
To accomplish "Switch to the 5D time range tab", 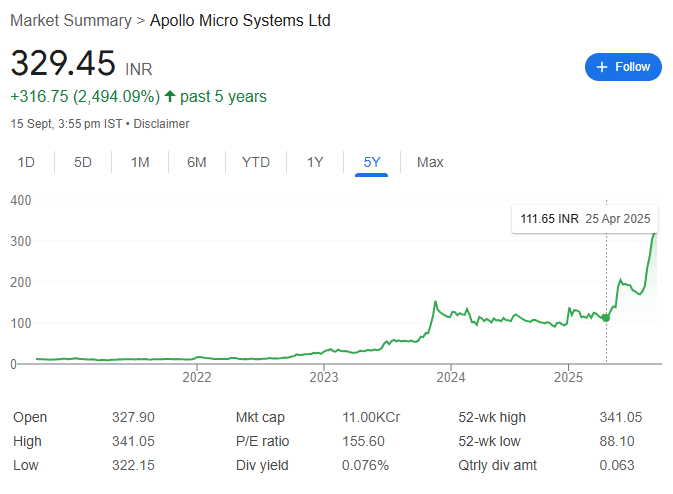I will point(83,162).
